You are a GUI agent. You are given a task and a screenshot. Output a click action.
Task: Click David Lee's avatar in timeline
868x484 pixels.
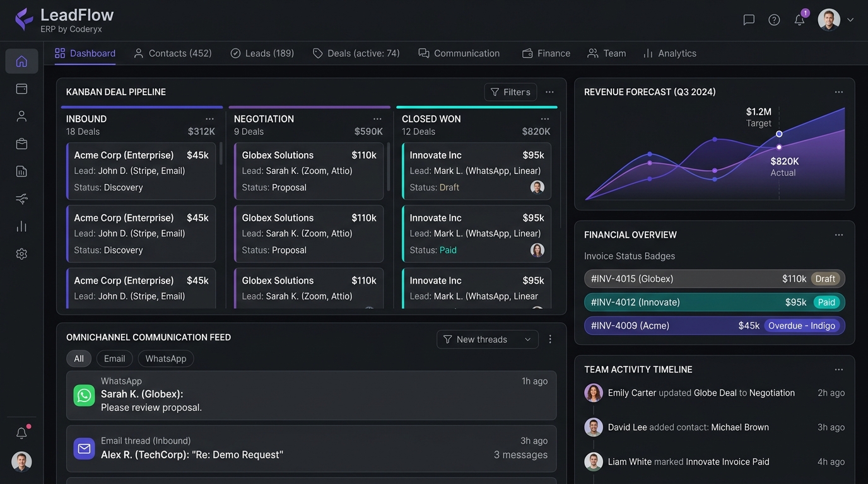[x=594, y=427]
